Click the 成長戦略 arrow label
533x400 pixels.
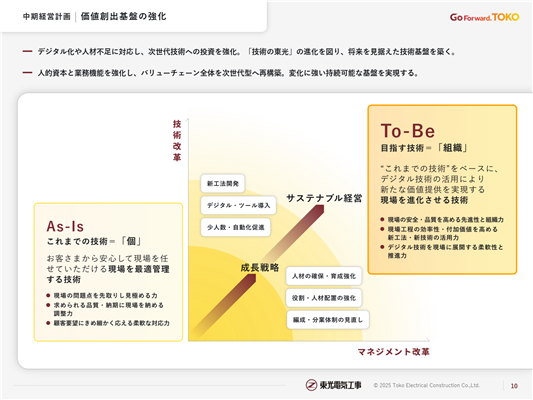(x=260, y=268)
